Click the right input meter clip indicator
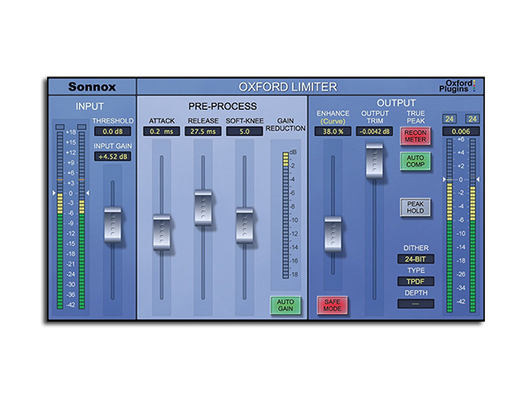This screenshot has width=532, height=399. coord(82,127)
